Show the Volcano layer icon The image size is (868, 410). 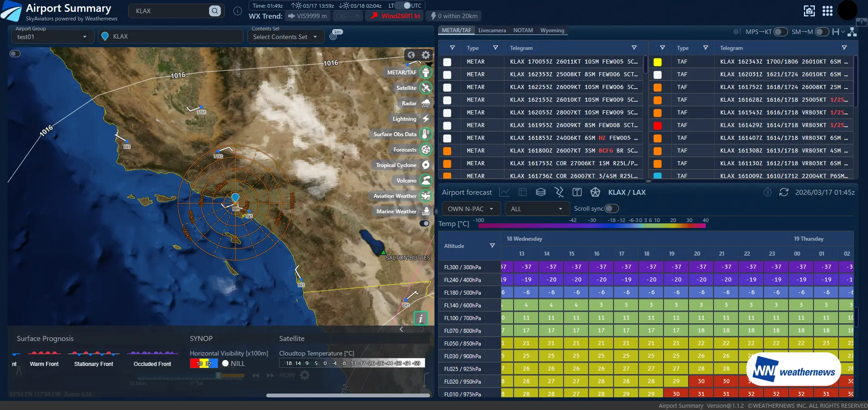click(x=425, y=181)
